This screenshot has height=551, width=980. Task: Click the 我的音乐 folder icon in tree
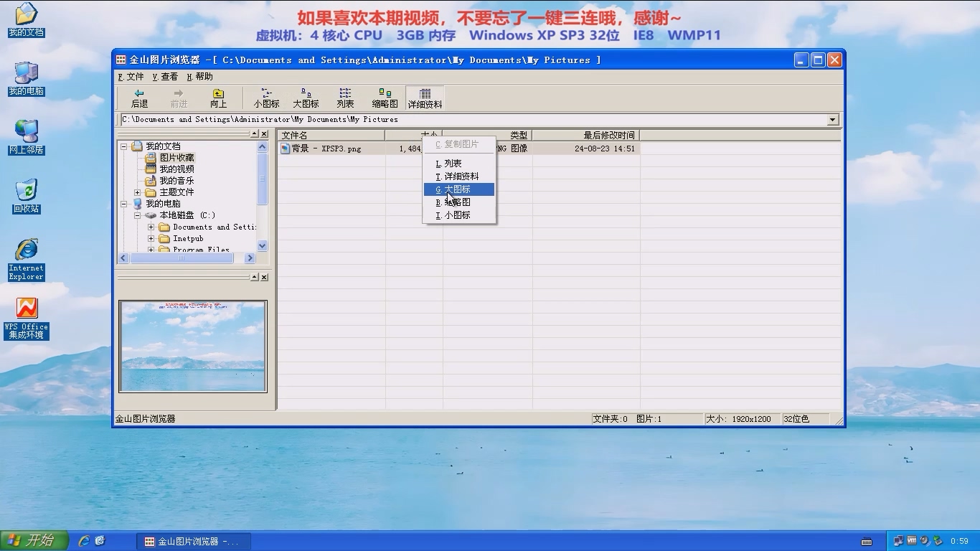pos(151,181)
